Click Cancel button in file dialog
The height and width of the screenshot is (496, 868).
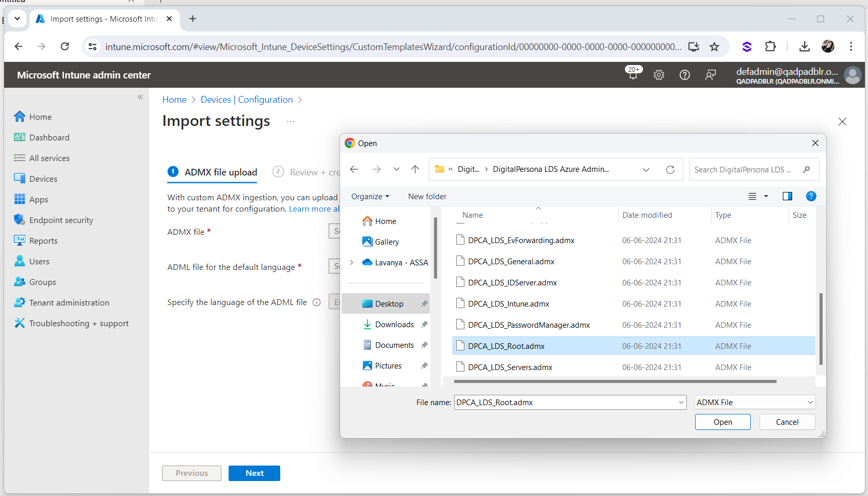point(787,422)
